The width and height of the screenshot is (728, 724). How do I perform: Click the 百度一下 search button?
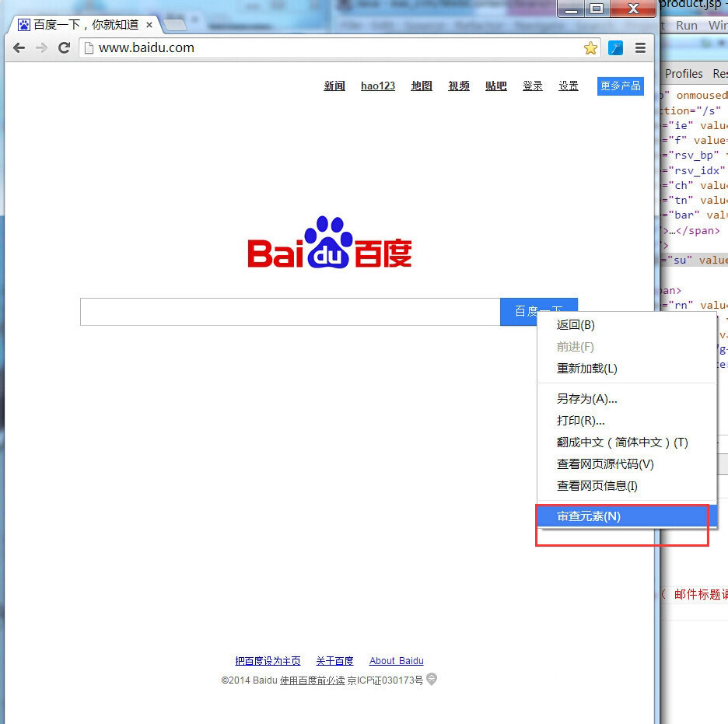tap(538, 312)
